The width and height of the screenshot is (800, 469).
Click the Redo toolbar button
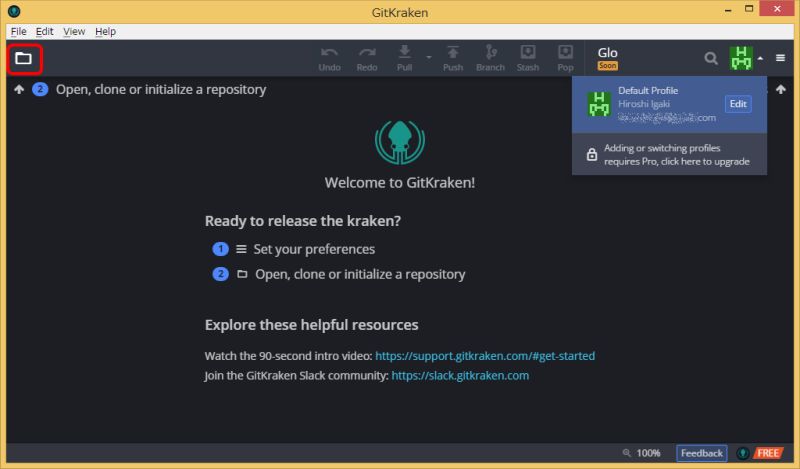367,59
